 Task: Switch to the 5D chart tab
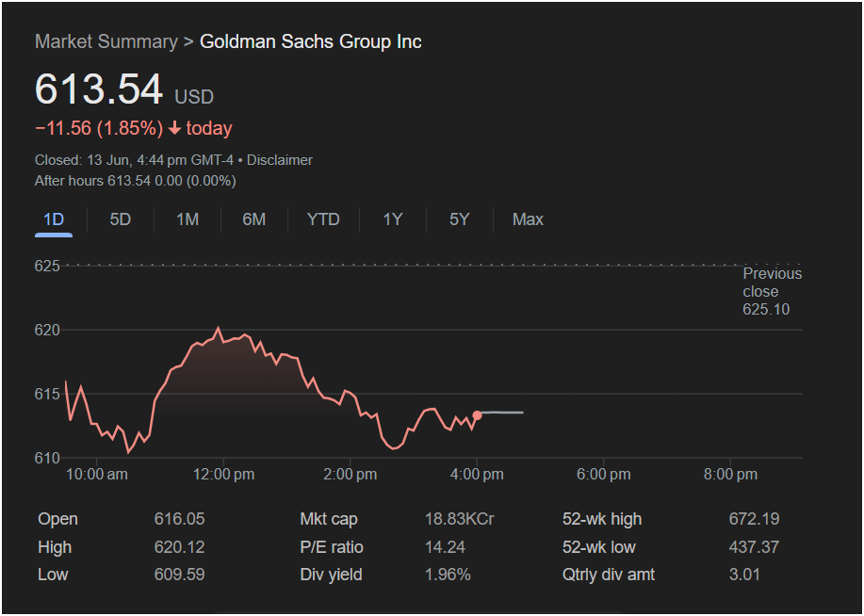[120, 219]
